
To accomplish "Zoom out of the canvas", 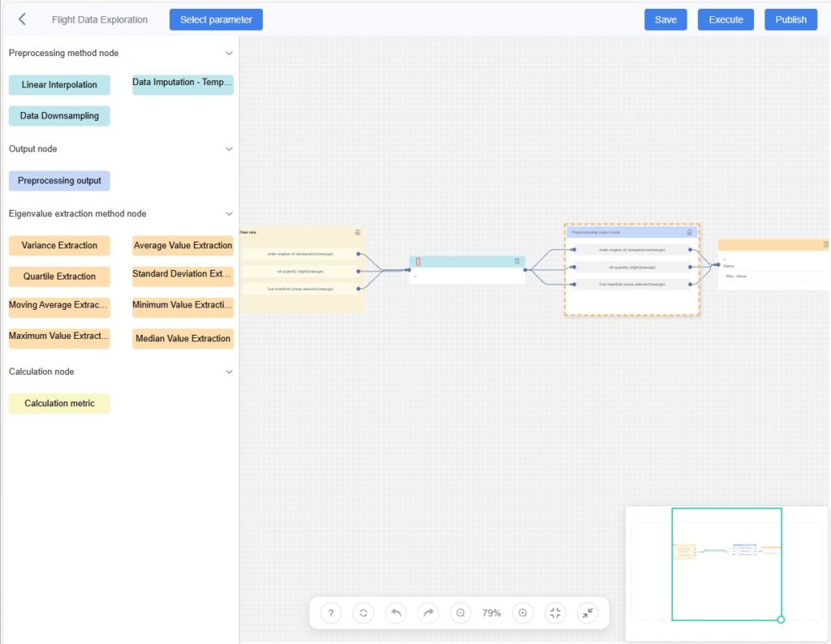I will [460, 613].
